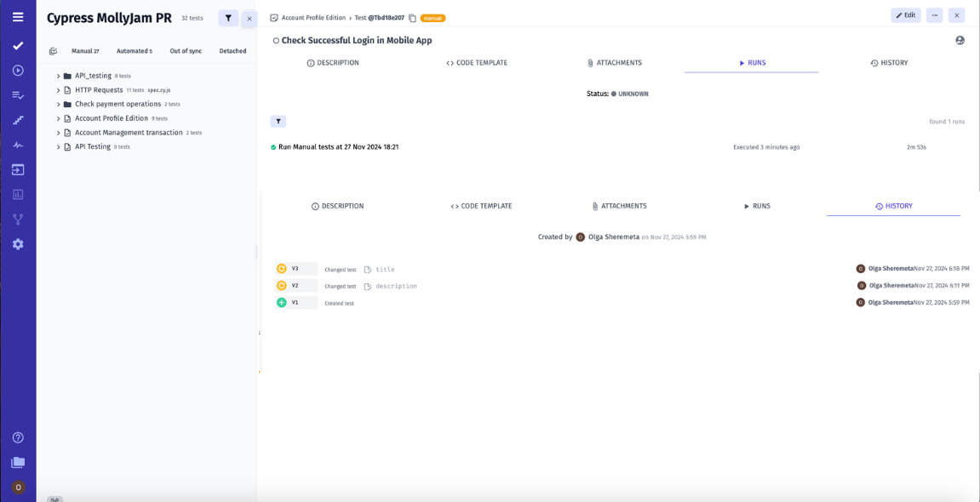
Task: Switch to the HISTORY tab of the test
Action: [x=889, y=61]
